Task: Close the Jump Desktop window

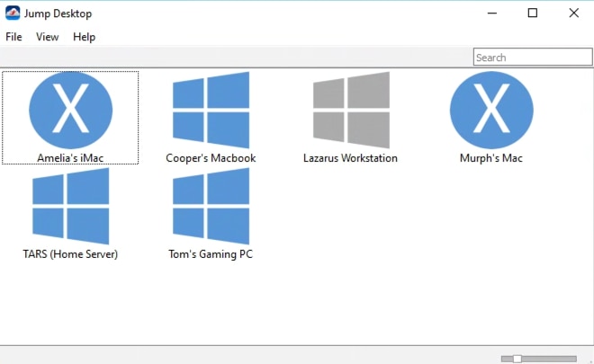Action: click(574, 13)
